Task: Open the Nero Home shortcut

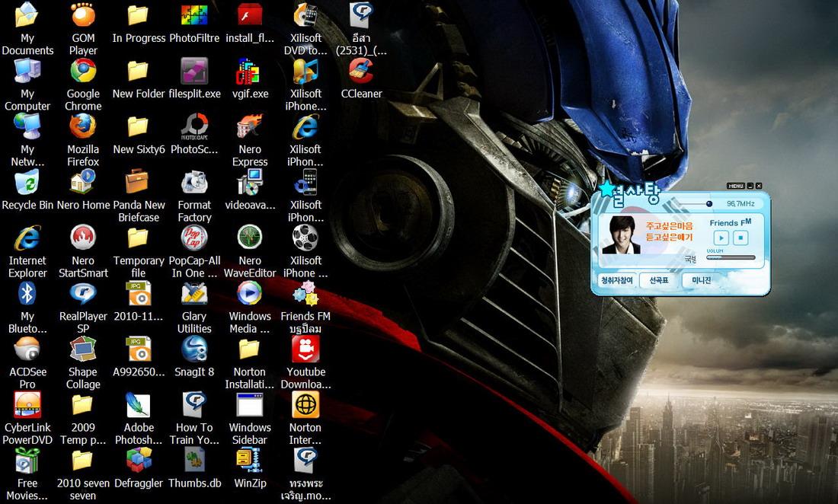Action: click(x=83, y=190)
